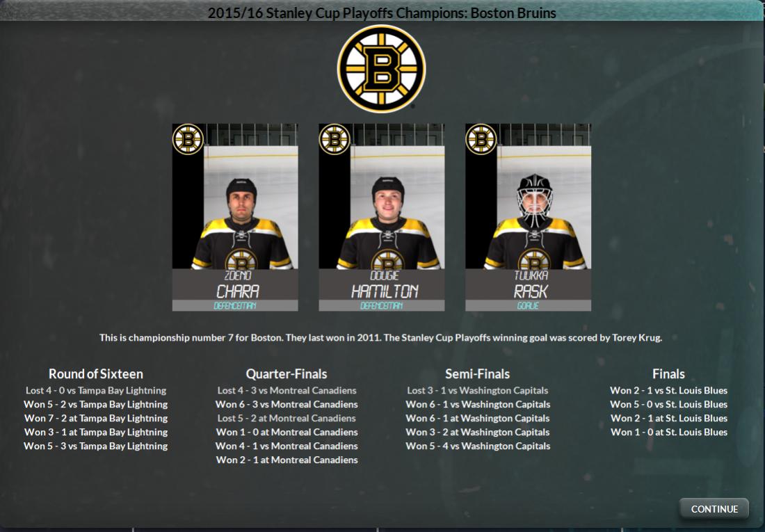Click the Quarter-Finals heading
Viewport: 765px width, 532px height.
click(287, 374)
